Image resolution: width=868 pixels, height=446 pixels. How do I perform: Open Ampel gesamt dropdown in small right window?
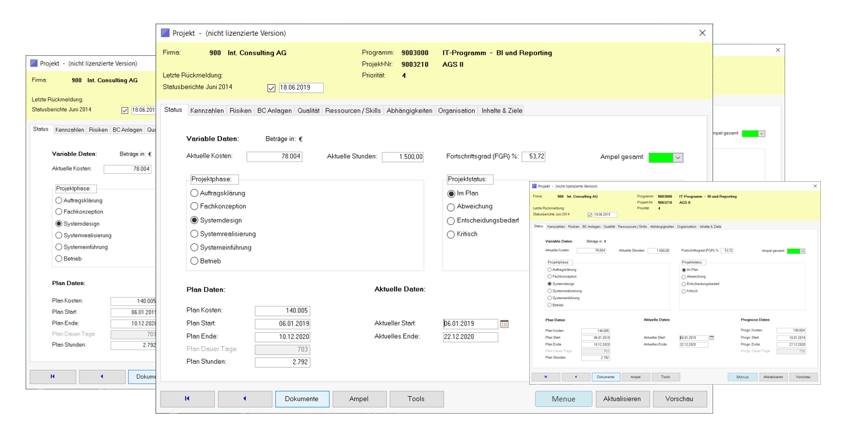click(802, 251)
